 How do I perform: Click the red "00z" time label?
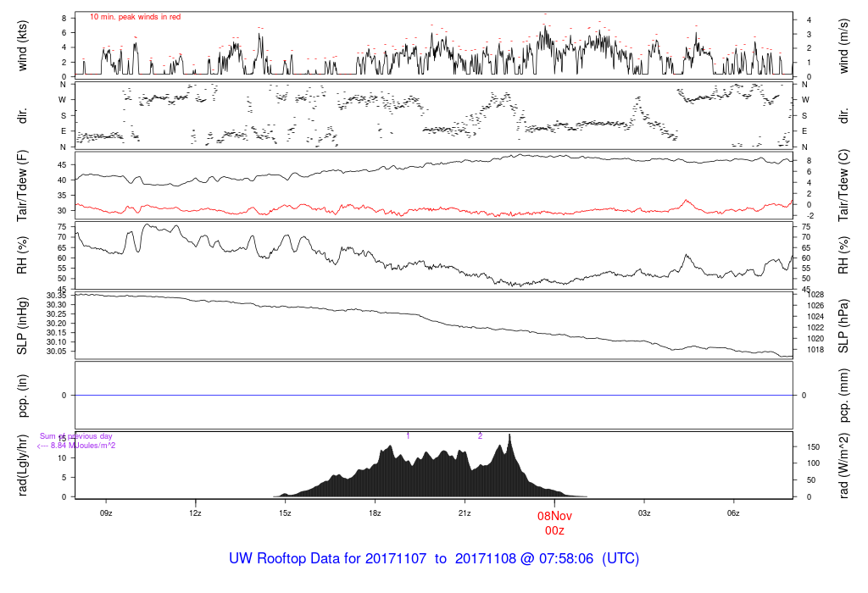554,530
